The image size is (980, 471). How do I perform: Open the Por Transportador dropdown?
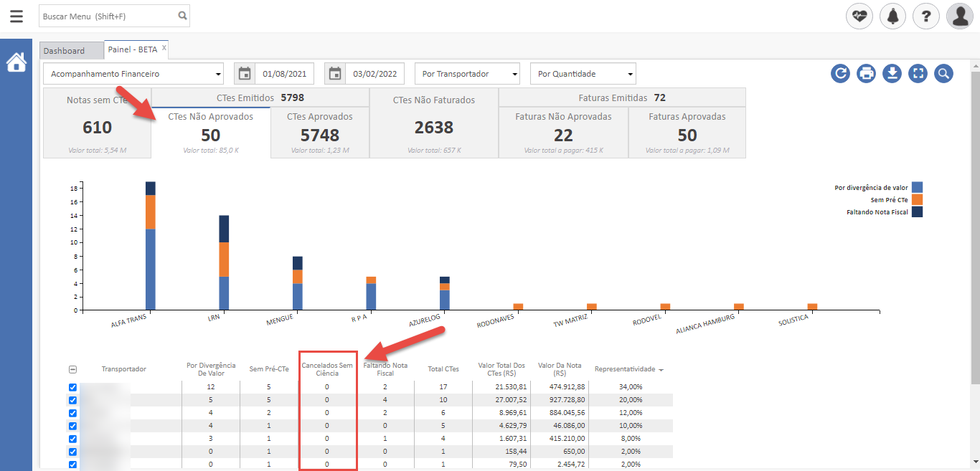[x=467, y=74]
